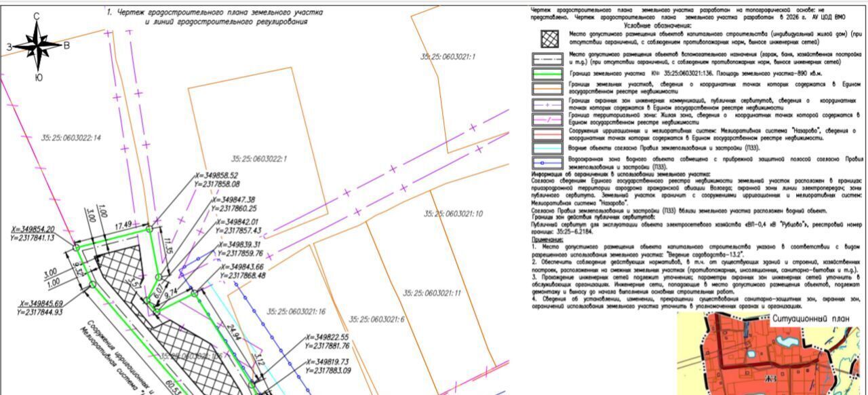Click the subtitle 'и линий градостроительного регулирования'
This screenshot has width=868, height=395.
tap(226, 22)
